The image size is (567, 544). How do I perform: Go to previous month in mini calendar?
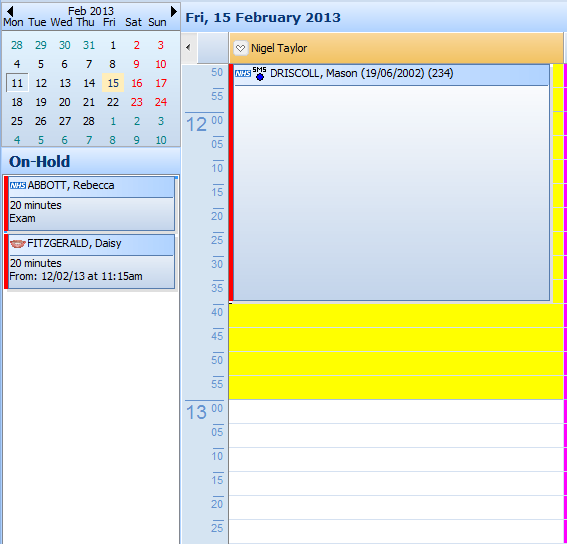point(10,11)
